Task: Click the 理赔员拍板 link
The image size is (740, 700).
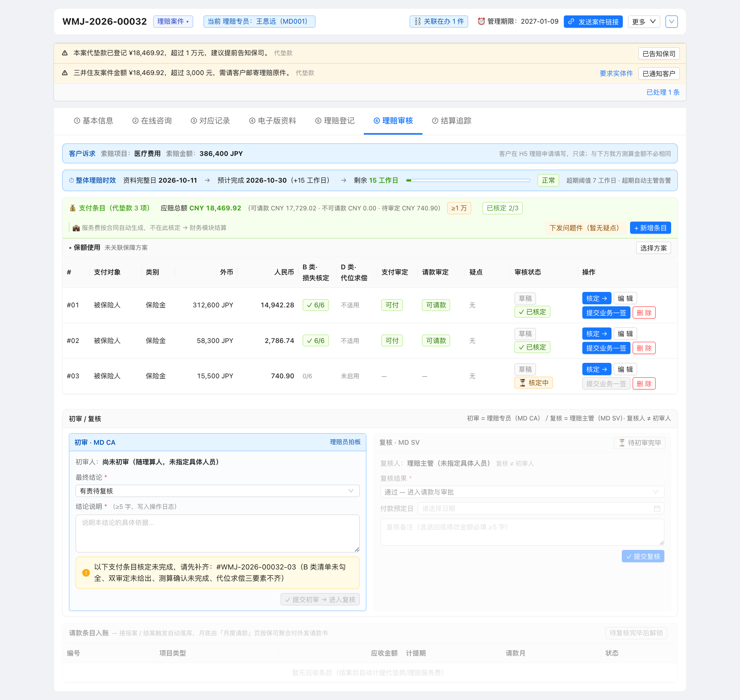Action: (345, 442)
